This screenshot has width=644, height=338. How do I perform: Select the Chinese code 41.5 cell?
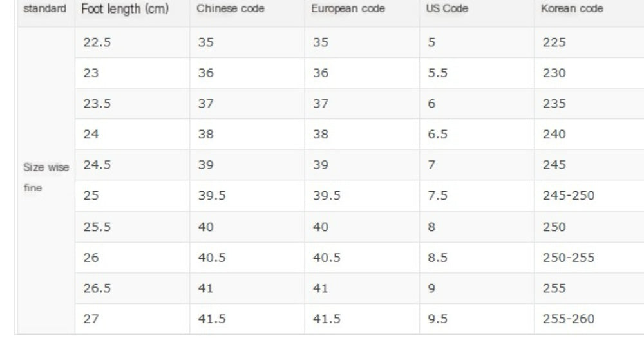tap(211, 319)
